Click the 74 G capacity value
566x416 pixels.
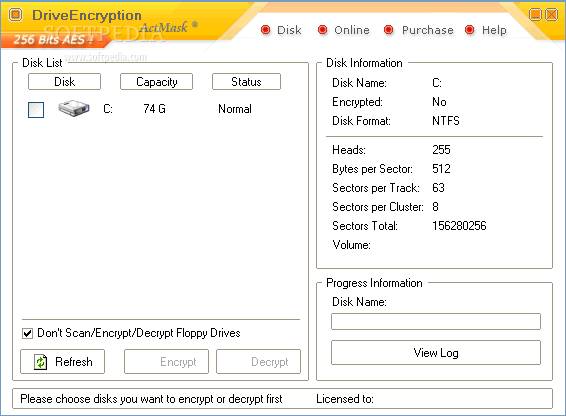tap(154, 109)
